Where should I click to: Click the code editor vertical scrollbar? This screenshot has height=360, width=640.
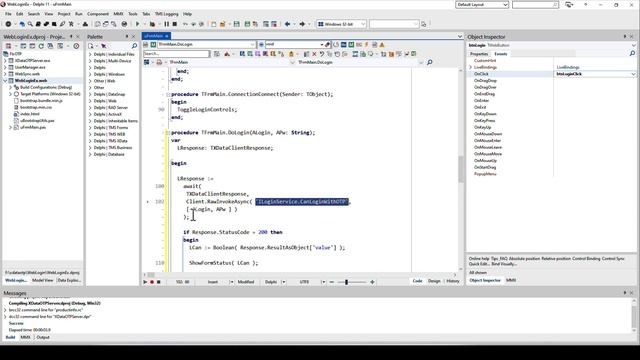coord(461,169)
